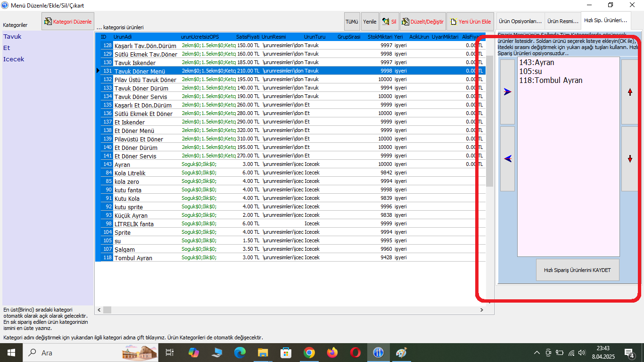Click the taskbar Ara search box
This screenshot has width=644, height=362.
91,353
